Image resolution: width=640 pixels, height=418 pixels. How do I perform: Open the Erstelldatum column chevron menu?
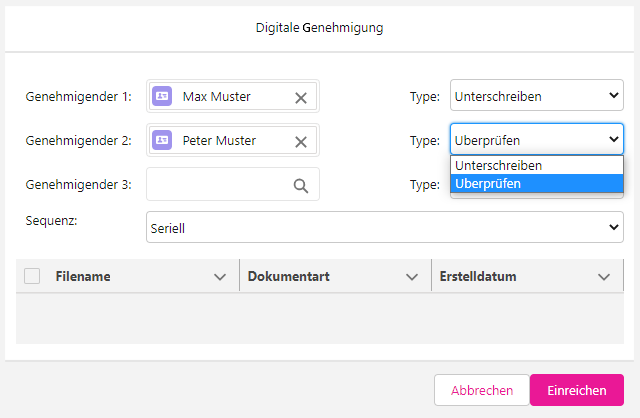[603, 277]
